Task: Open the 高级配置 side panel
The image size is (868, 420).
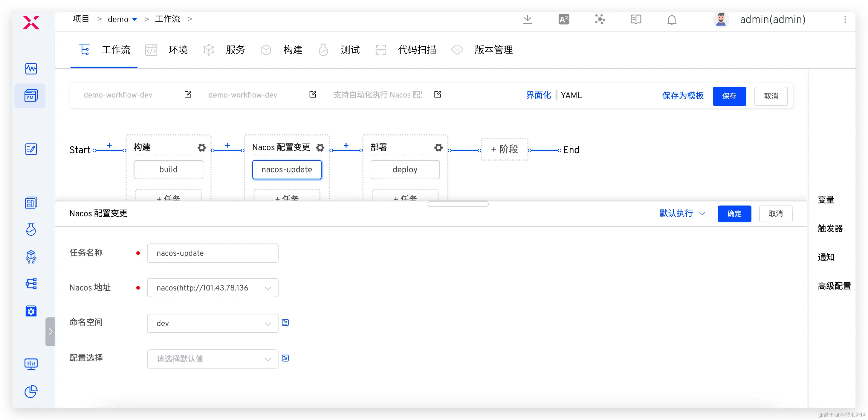Action: coord(834,286)
